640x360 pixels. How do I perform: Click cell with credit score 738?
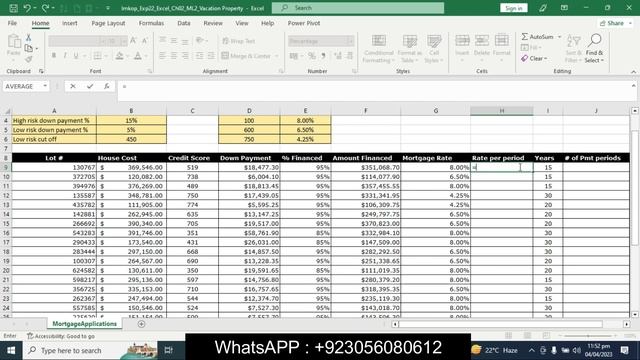pos(192,177)
